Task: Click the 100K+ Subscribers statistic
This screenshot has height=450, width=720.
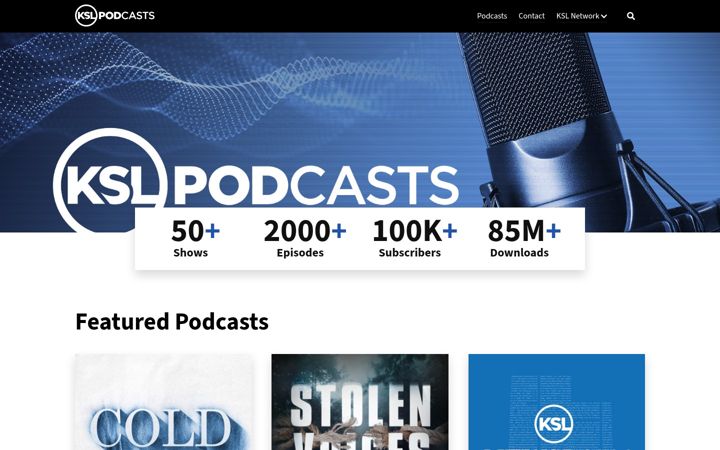Action: tap(414, 238)
